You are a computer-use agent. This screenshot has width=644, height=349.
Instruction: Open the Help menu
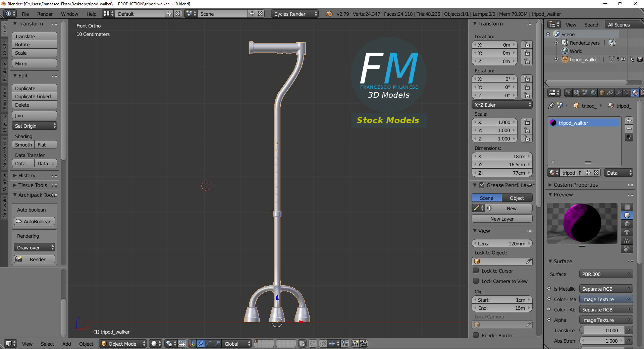click(x=91, y=14)
